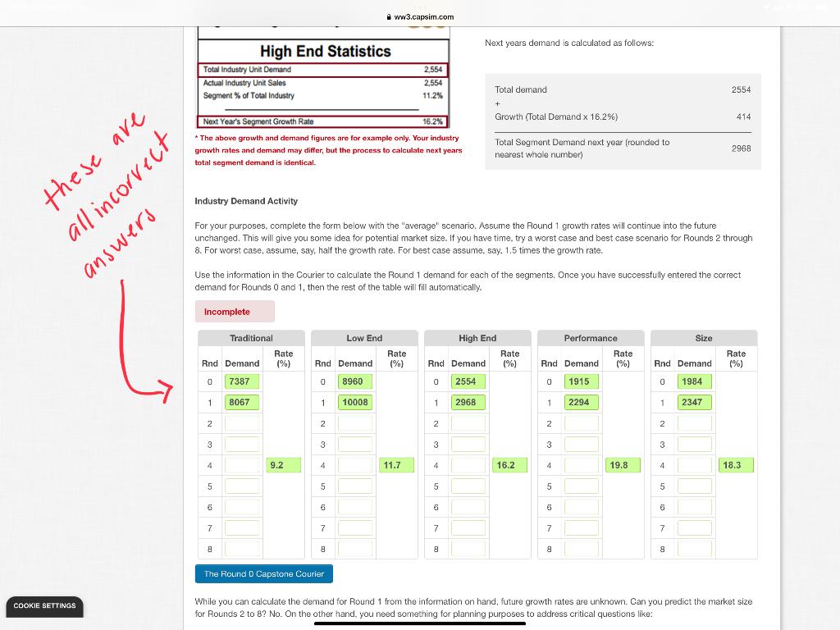This screenshot has height=630, width=840.
Task: Click the High End rate field showing 16.2
Action: click(509, 465)
